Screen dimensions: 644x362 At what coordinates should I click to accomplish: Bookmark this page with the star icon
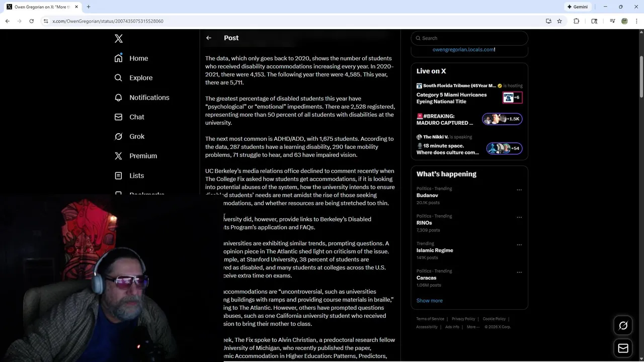pos(559,21)
